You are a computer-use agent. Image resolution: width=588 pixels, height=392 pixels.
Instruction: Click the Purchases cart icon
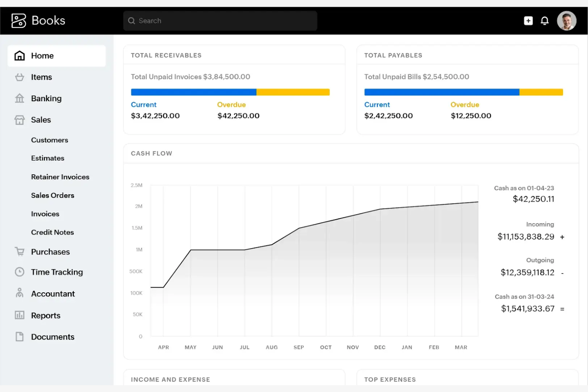coord(19,251)
